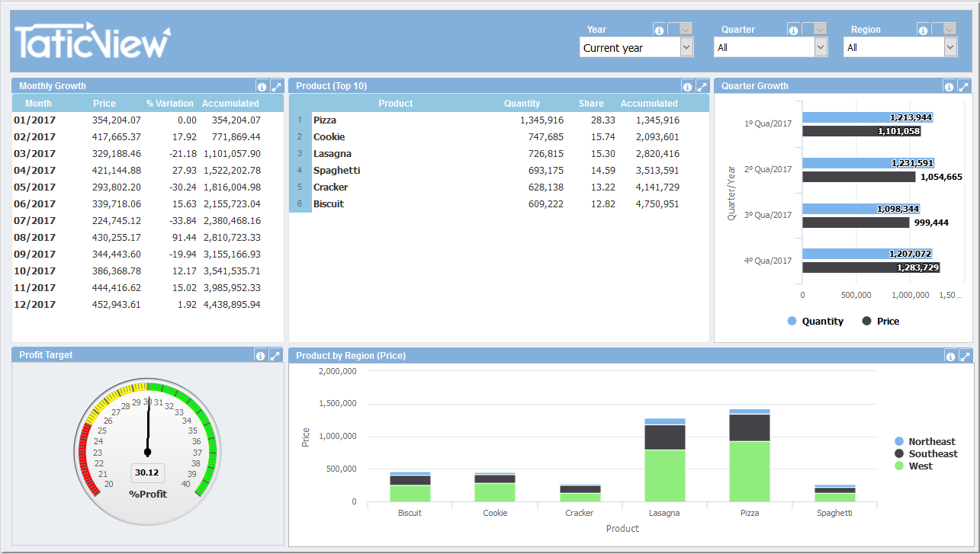The height and width of the screenshot is (554, 980).
Task: Expand the Profit Target panel
Action: [276, 355]
